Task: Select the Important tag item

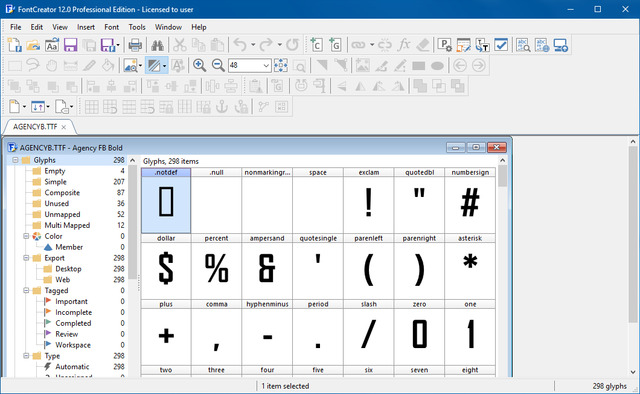Action: tap(71, 301)
